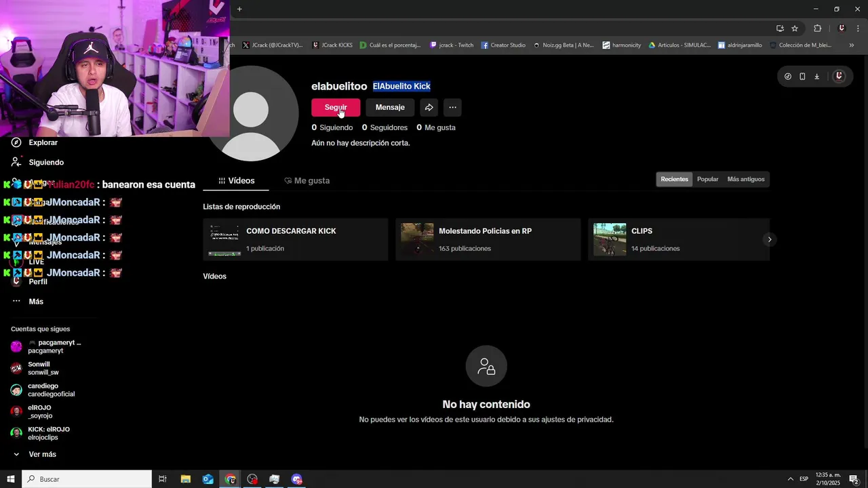Open the JCrack KICKS bookmark
868x488 pixels.
332,45
